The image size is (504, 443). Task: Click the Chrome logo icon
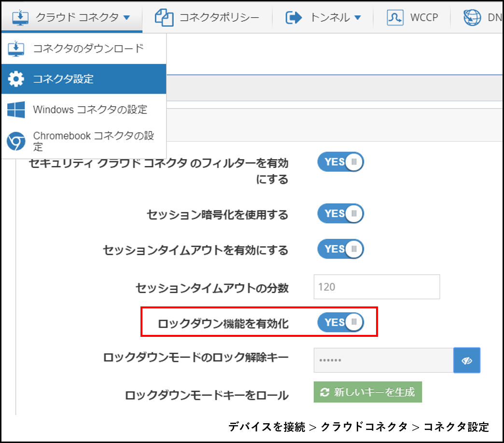[x=16, y=141]
